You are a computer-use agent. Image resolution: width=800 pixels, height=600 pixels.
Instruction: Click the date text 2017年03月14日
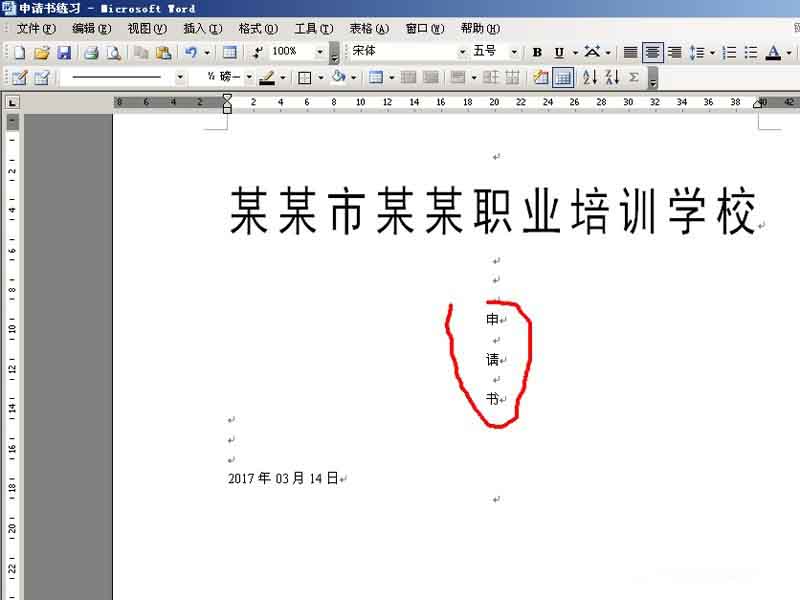283,479
